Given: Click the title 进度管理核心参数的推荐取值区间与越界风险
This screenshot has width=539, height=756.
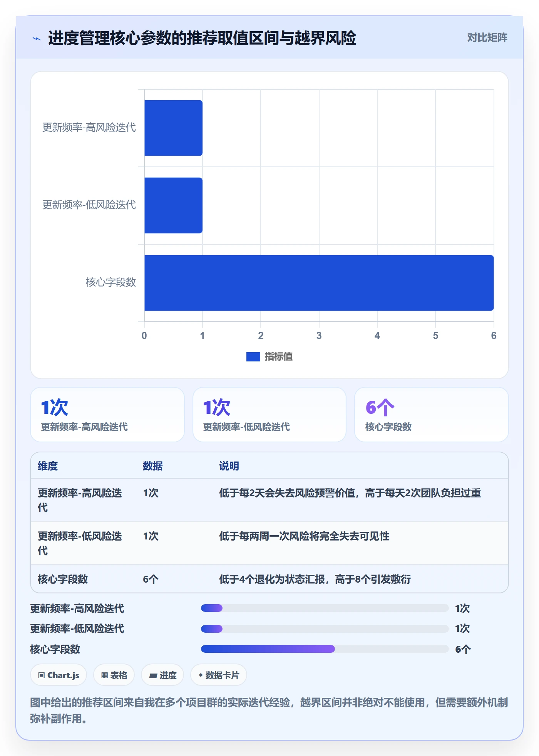Looking at the screenshot, I should click(202, 38).
